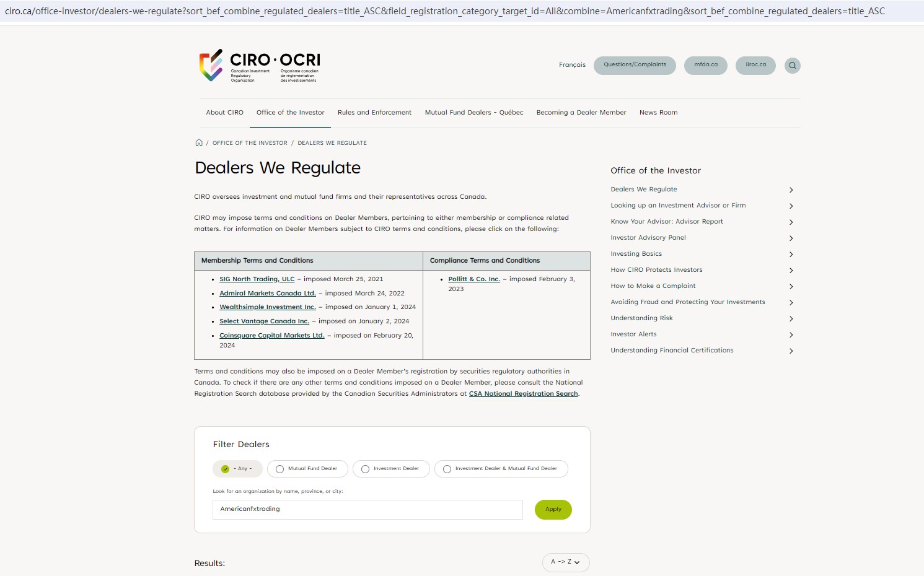Image resolution: width=924 pixels, height=576 pixels.
Task: Expand Investor Alerts chevron
Action: point(791,335)
